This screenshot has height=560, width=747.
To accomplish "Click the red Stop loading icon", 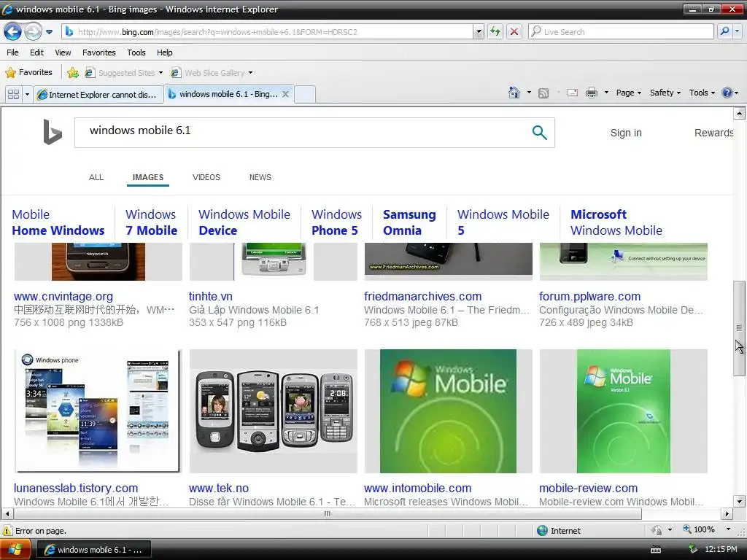I will pyautogui.click(x=514, y=32).
